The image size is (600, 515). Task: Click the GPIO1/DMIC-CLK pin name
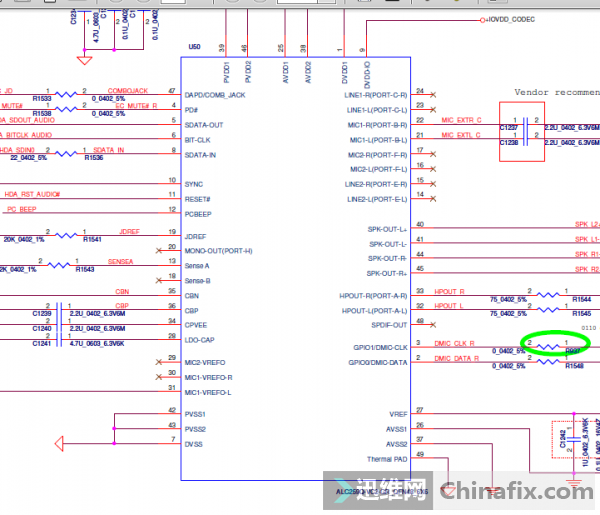tap(380, 347)
